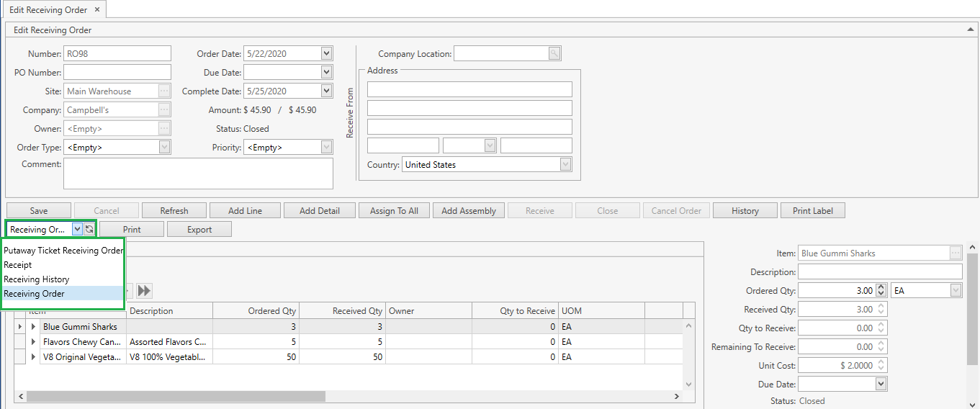Image resolution: width=980 pixels, height=409 pixels.
Task: Click the Company Location search icon
Action: pos(554,53)
